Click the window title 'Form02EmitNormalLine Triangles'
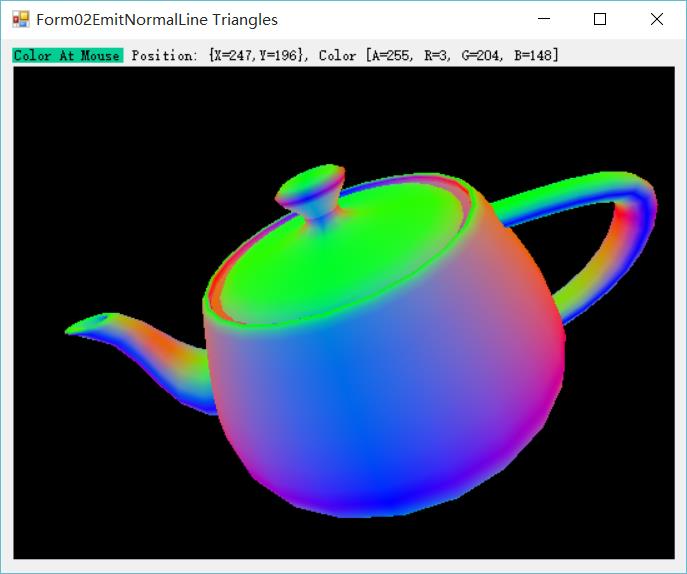The image size is (687, 574). coord(157,20)
